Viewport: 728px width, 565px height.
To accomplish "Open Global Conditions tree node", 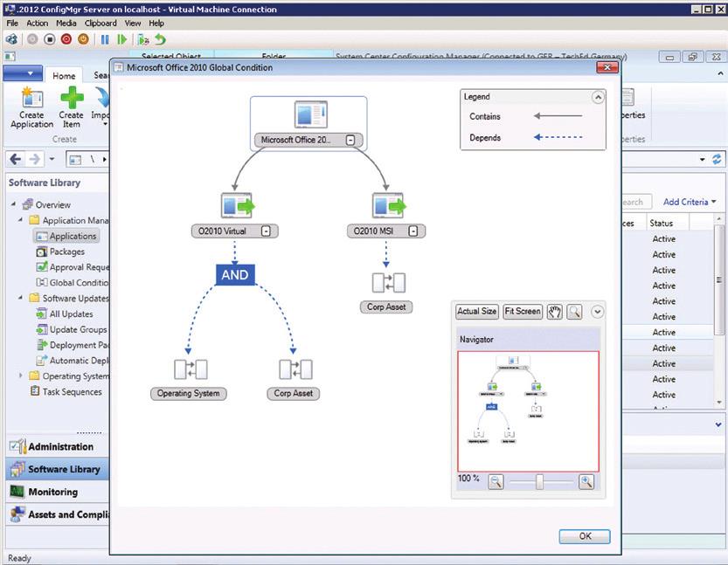I will click(73, 283).
